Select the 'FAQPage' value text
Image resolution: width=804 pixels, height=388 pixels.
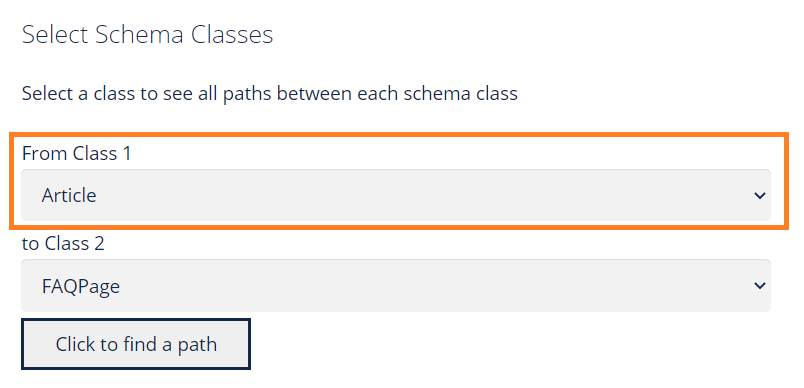tap(81, 286)
